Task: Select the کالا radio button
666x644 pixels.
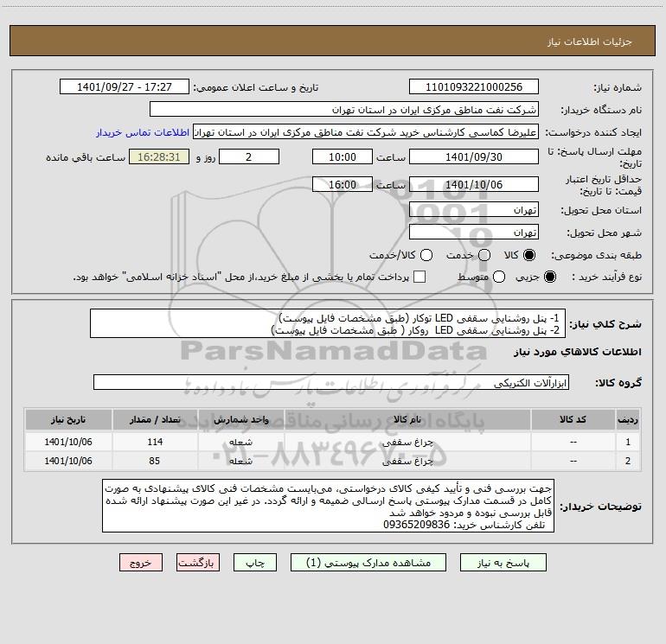Action: pyautogui.click(x=529, y=255)
